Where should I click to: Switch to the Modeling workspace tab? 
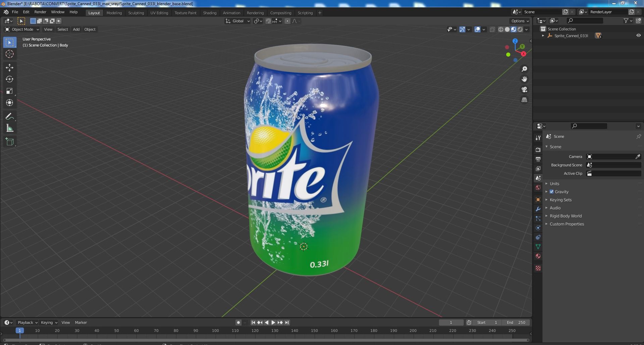pyautogui.click(x=114, y=13)
